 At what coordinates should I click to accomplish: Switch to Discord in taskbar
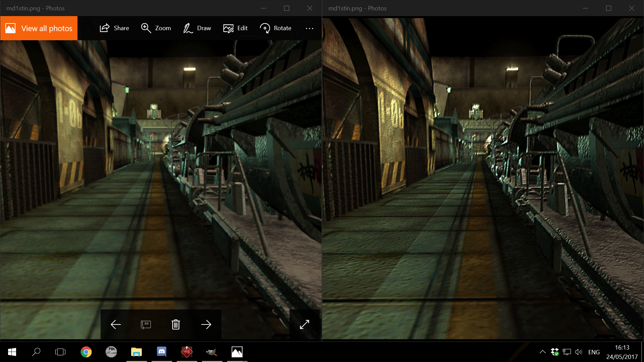(x=162, y=352)
